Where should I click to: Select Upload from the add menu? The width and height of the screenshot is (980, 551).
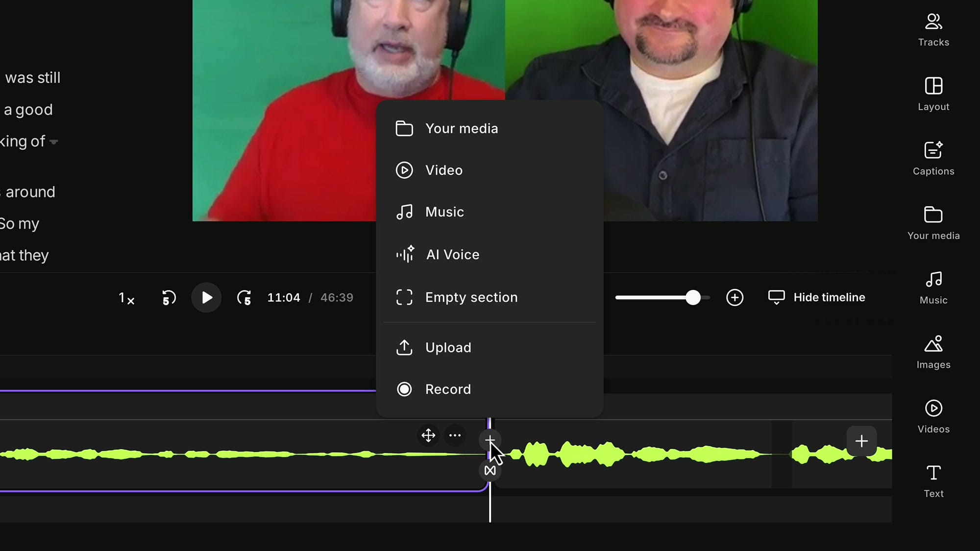coord(447,347)
